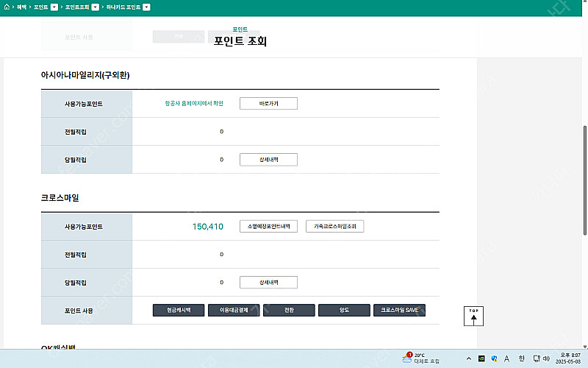The image size is (588, 368).
Task: Open 소멸예정포인트내역 button
Action: (x=268, y=226)
